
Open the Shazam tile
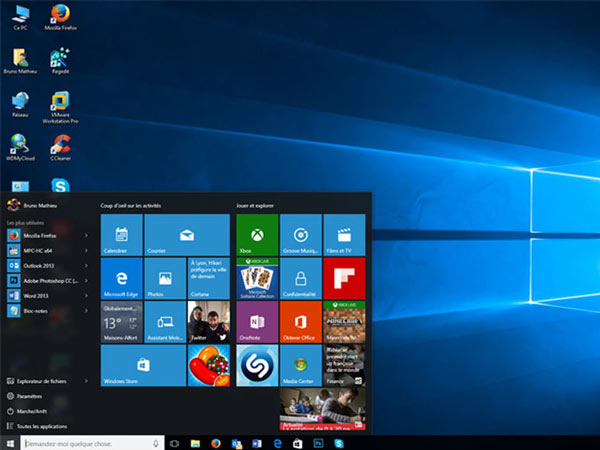257,365
